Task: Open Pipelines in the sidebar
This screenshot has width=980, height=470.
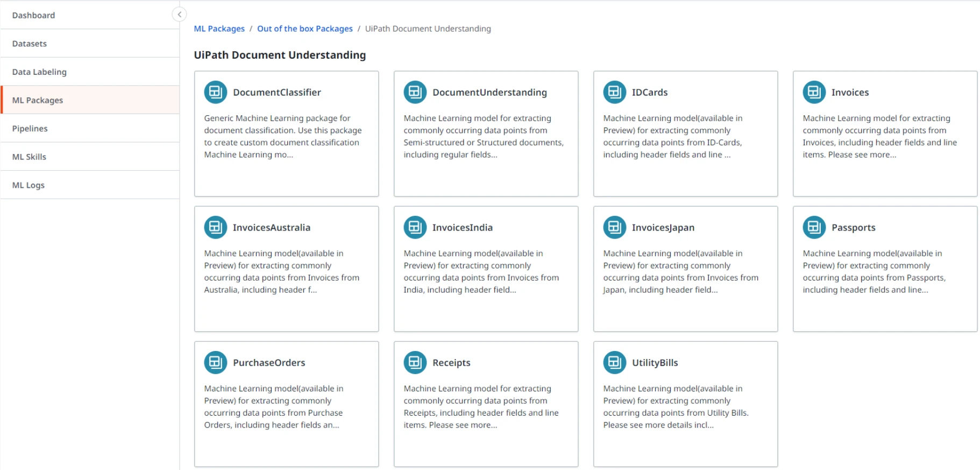Action: pyautogui.click(x=90, y=128)
